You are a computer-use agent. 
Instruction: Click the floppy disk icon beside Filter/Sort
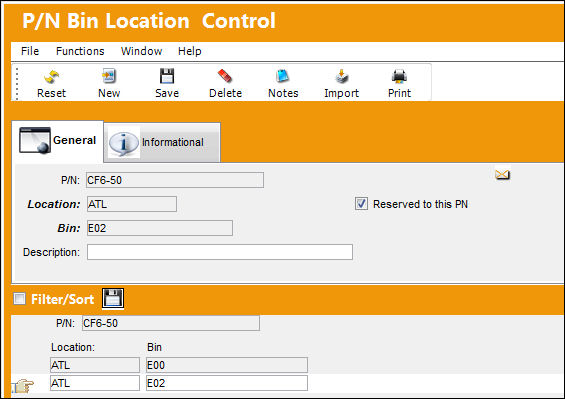point(113,298)
